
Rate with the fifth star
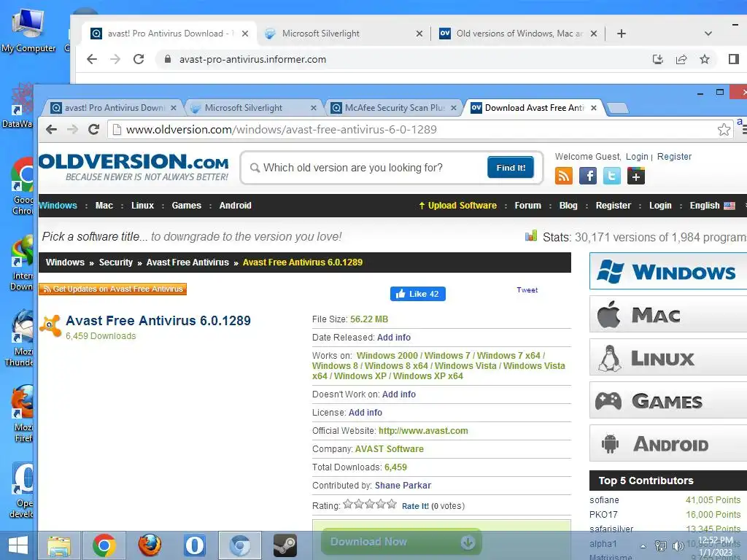tap(392, 504)
